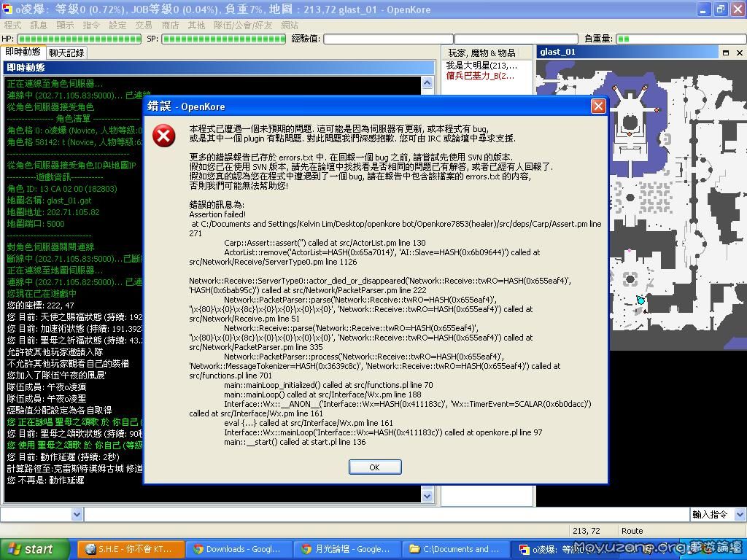Viewport: 747px width, 560px height.
Task: Open the 顯示 menu
Action: click(x=65, y=26)
